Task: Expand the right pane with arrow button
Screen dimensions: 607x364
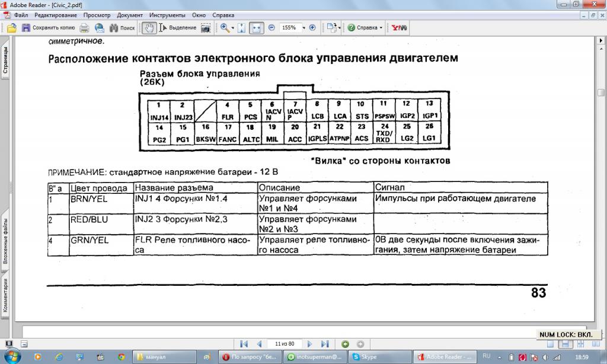Action: pyautogui.click(x=601, y=40)
